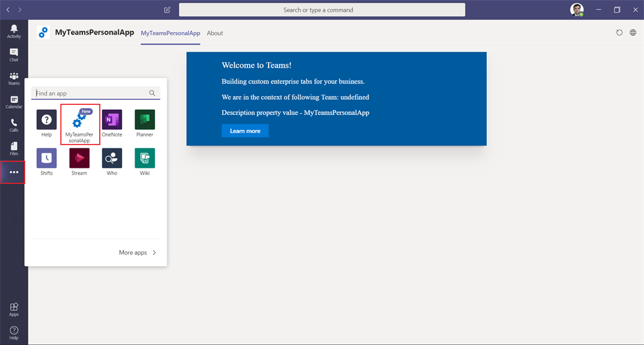Click the Description property value text
Viewport: 644px width, 345px height.
(x=296, y=112)
